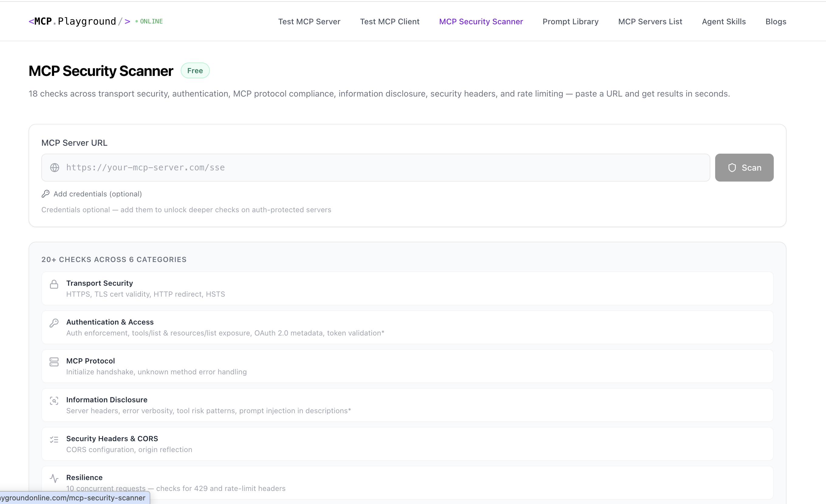
Task: Click the lock icon for Transport Security
Action: tap(54, 284)
